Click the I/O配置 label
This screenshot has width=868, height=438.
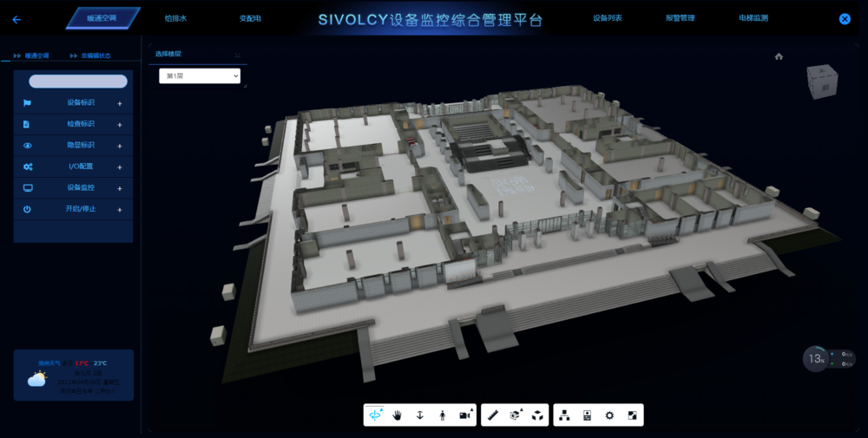pos(81,167)
